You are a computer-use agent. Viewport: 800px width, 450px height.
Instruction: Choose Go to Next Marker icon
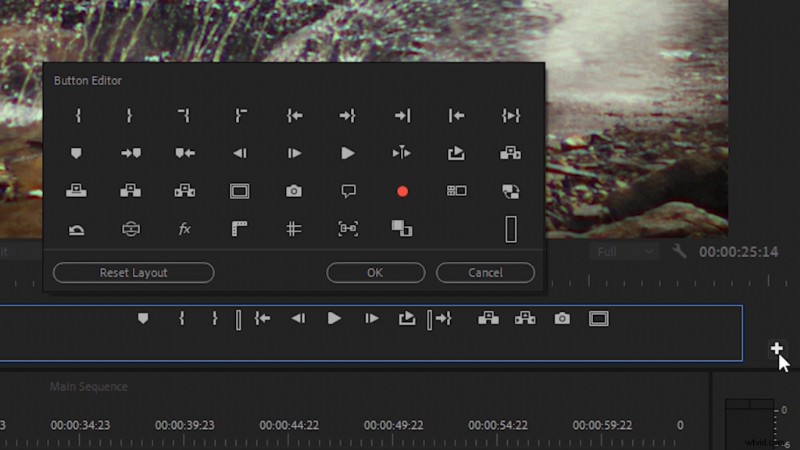pyautogui.click(x=131, y=153)
